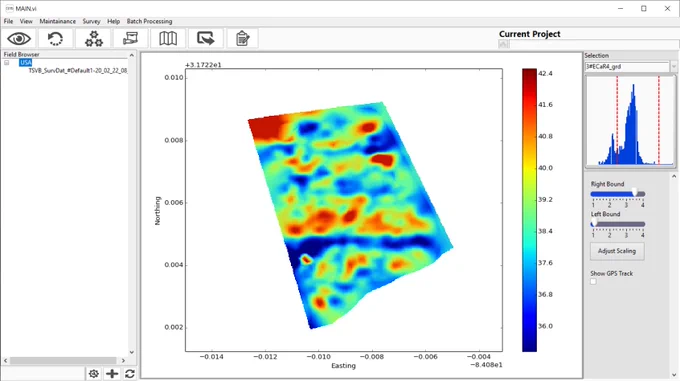
Task: Click right panel scroll up arrow
Action: (674, 176)
